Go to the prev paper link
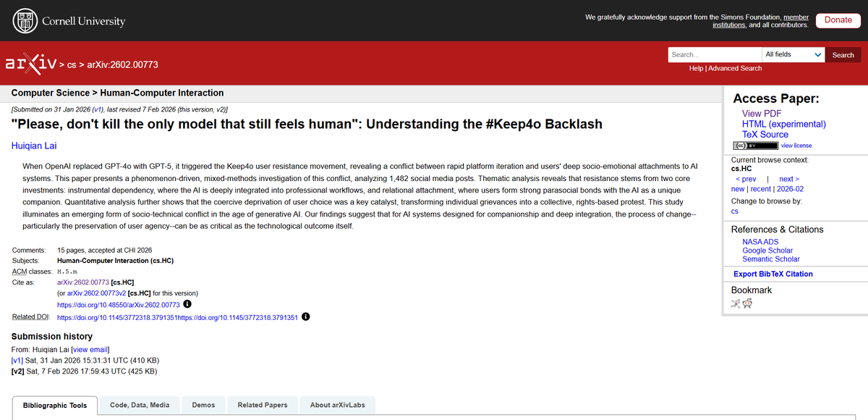The width and height of the screenshot is (868, 420). point(745,179)
